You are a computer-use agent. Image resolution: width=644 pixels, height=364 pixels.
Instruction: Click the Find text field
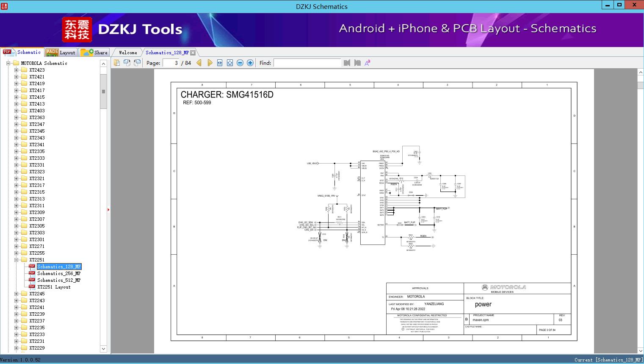307,63
